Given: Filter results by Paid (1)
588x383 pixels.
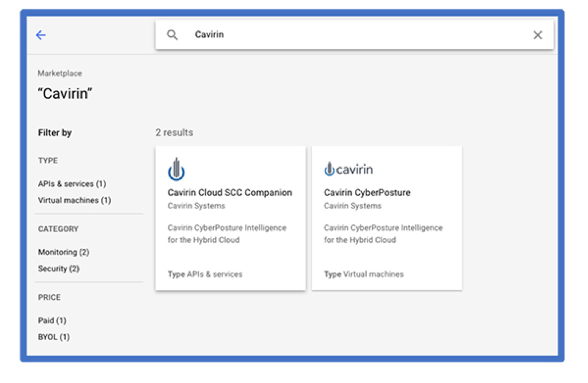Looking at the screenshot, I should pyautogui.click(x=52, y=320).
